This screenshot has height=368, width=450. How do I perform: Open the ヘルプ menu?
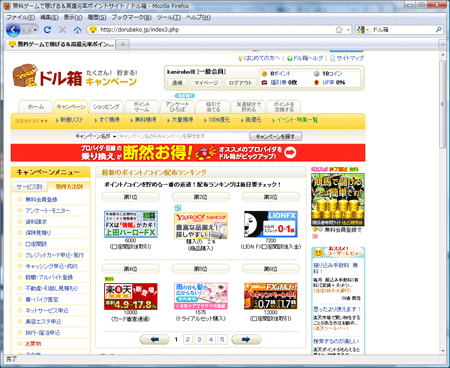[198, 17]
